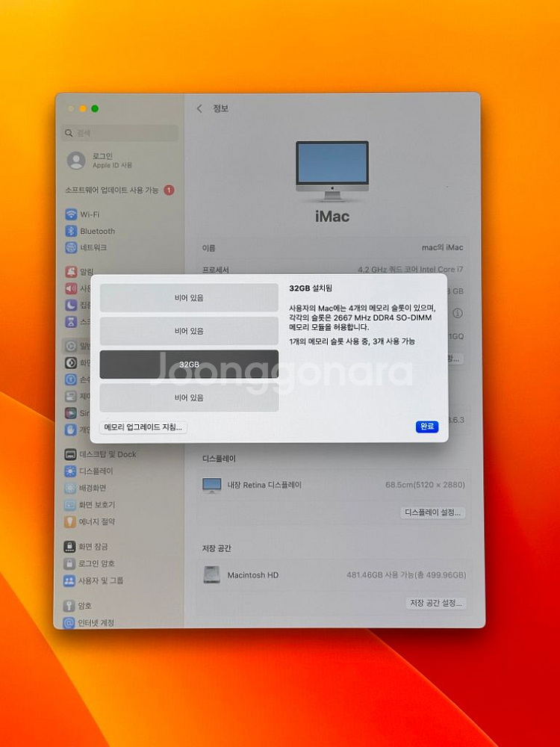The height and width of the screenshot is (747, 560).
Task: Click the 로그인 Apple ID account row
Action: click(120, 161)
